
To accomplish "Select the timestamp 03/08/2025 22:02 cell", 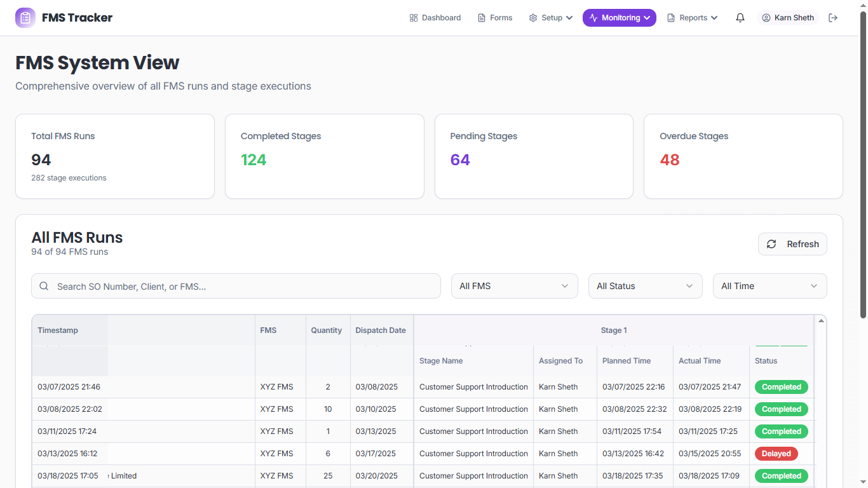I will coord(70,409).
